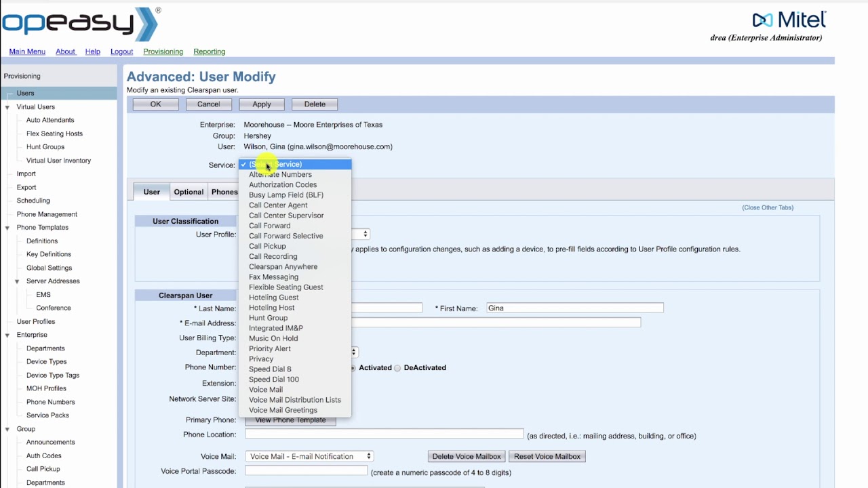The image size is (868, 488).
Task: Click the OK button
Action: (156, 104)
